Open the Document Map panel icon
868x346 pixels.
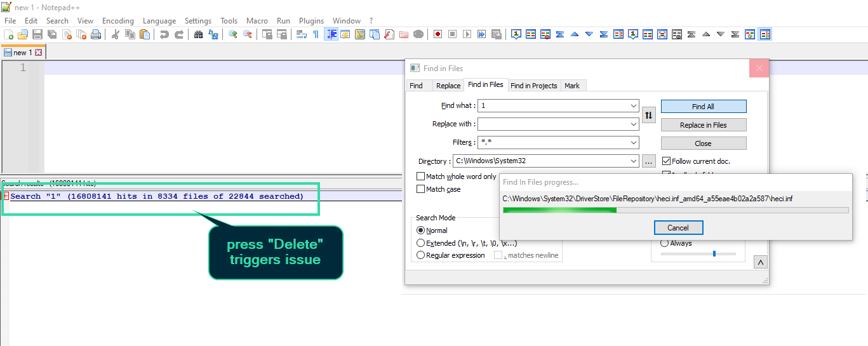pos(360,34)
